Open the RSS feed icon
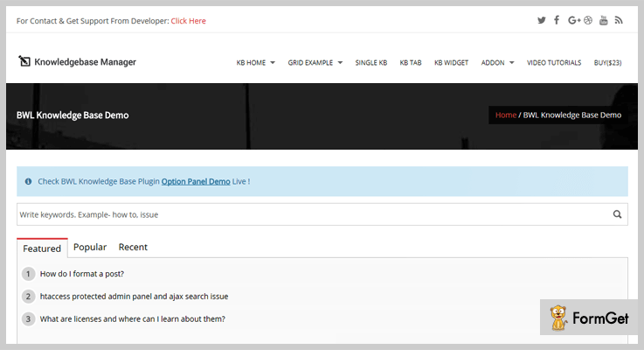Screen dimensions: 644x350 619,20
